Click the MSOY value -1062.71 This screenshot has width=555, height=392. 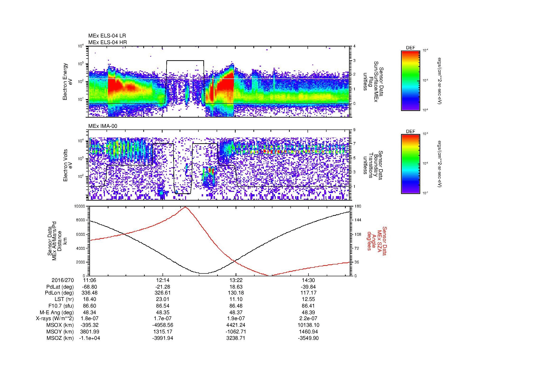point(236,332)
